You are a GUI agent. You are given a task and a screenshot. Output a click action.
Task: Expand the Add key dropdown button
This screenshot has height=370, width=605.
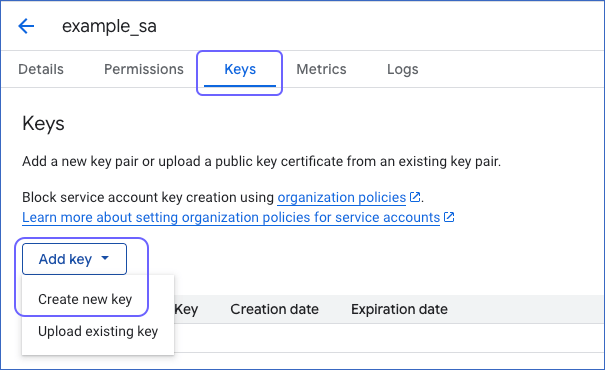(74, 259)
